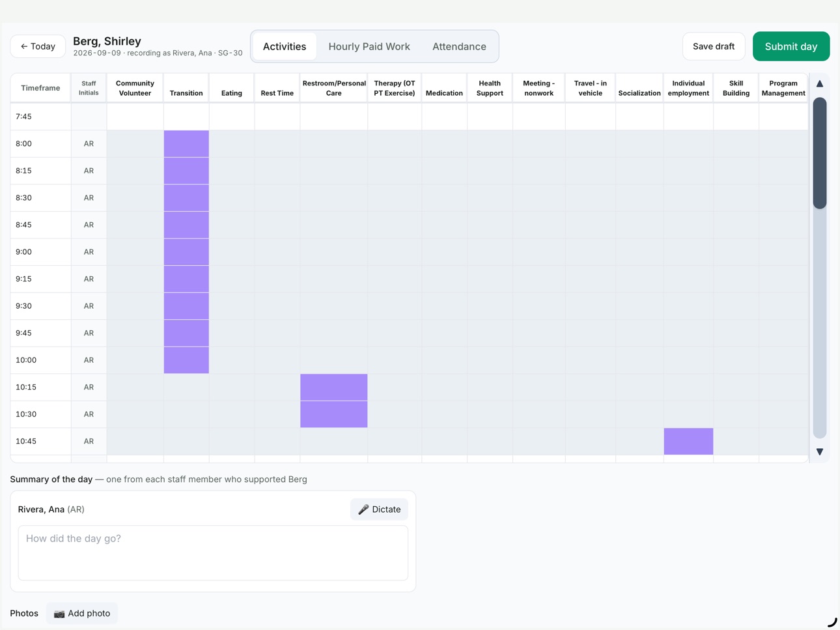
Task: Toggle the Restroom/Personal Care cell at 10:30
Action: [334, 414]
